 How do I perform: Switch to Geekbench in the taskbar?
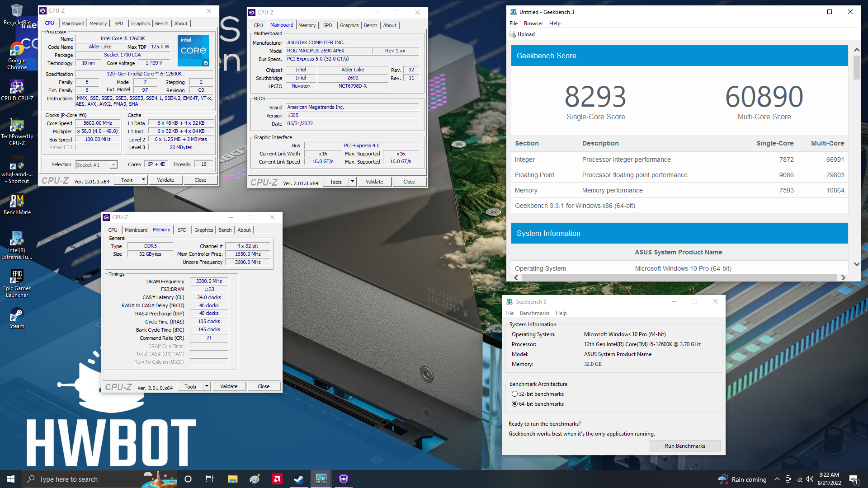[x=321, y=479]
